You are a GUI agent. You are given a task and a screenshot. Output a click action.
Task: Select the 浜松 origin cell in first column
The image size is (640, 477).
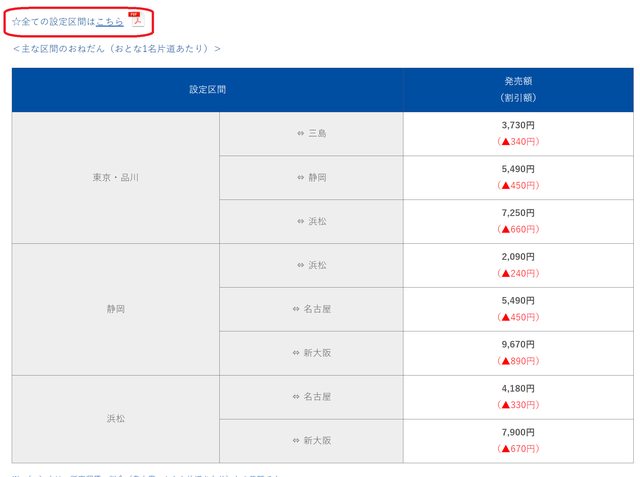click(x=116, y=419)
